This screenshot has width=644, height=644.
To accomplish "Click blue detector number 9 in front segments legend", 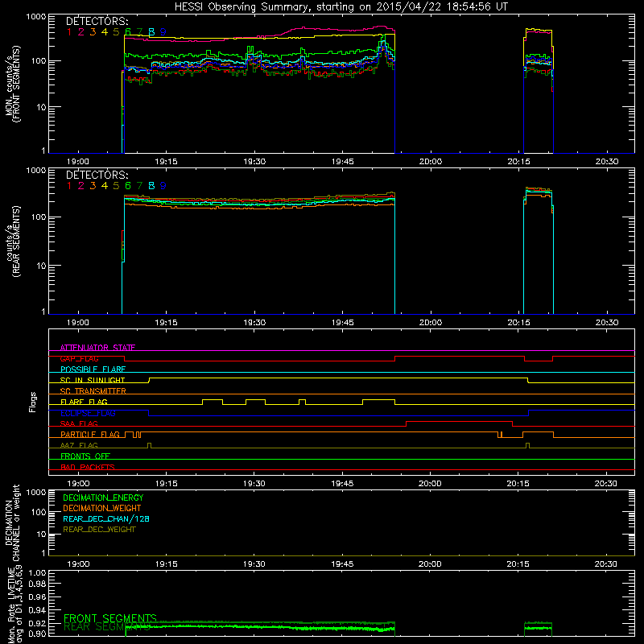I will [163, 32].
